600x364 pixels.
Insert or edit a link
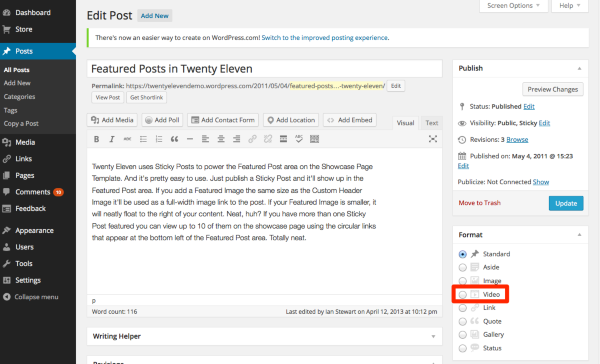(252, 139)
